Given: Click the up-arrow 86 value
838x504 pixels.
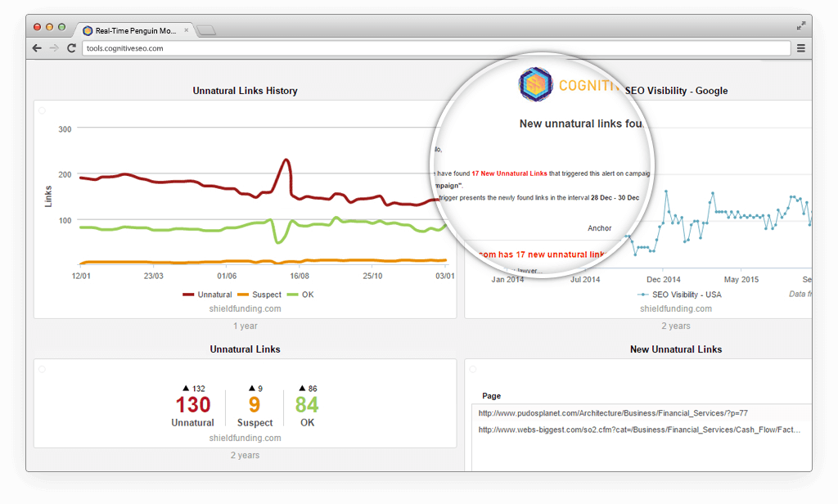Looking at the screenshot, I should pyautogui.click(x=308, y=389).
